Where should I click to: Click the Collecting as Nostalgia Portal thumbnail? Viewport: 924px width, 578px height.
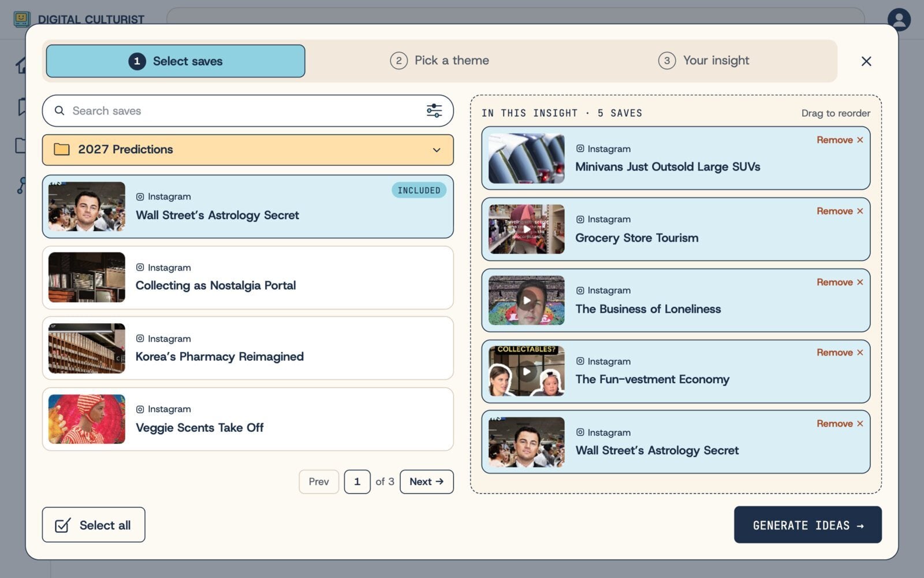click(87, 277)
